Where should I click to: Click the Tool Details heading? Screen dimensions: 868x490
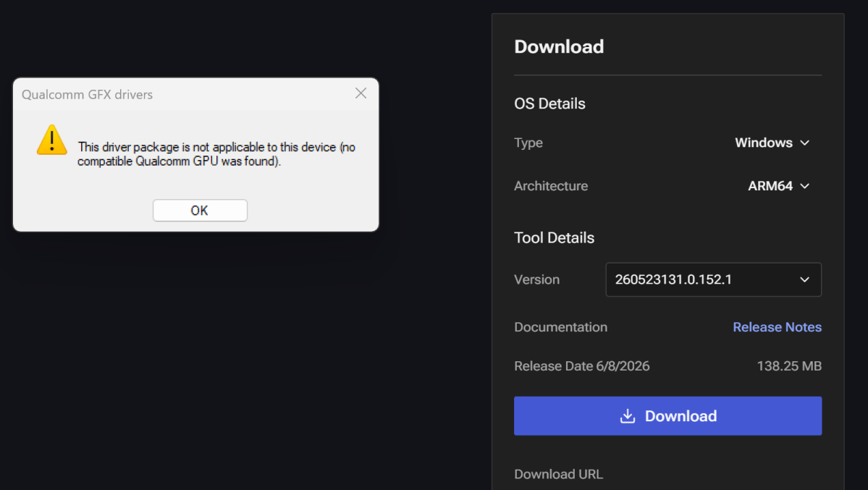coord(554,238)
